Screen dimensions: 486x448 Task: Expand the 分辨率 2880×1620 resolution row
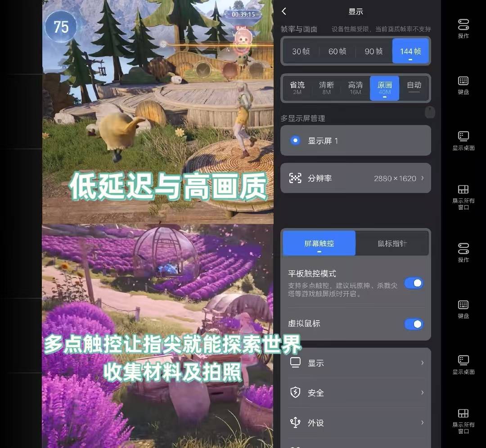356,178
